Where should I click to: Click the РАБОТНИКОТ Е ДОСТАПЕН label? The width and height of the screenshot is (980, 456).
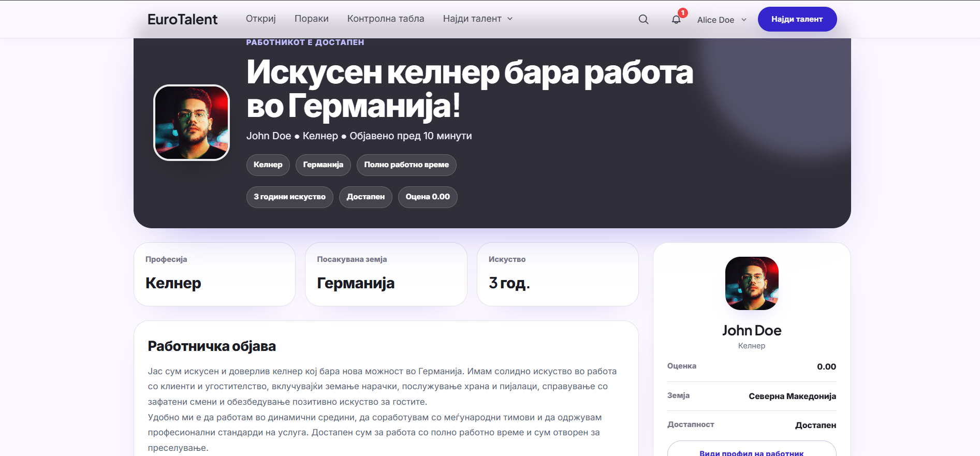point(305,42)
